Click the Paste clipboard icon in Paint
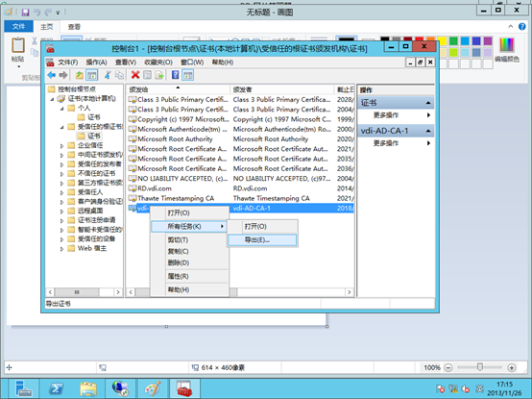532x399 pixels. click(x=18, y=45)
